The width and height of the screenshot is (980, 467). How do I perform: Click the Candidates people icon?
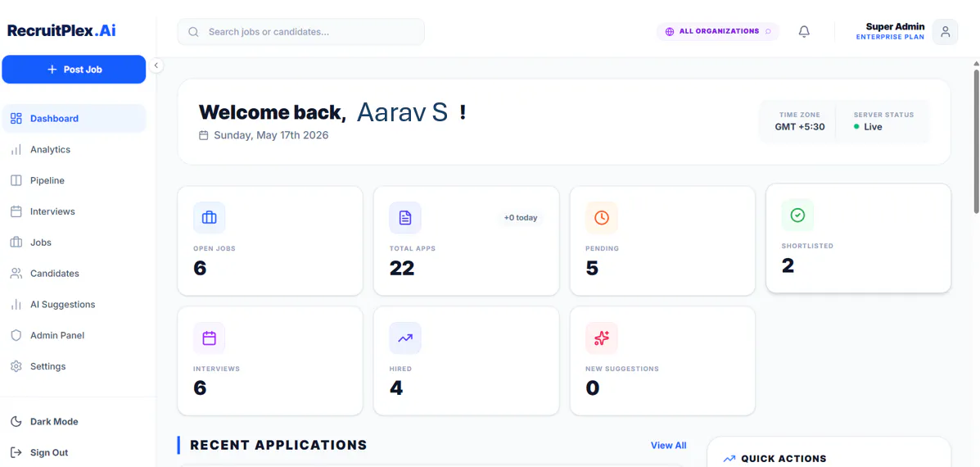tap(16, 273)
